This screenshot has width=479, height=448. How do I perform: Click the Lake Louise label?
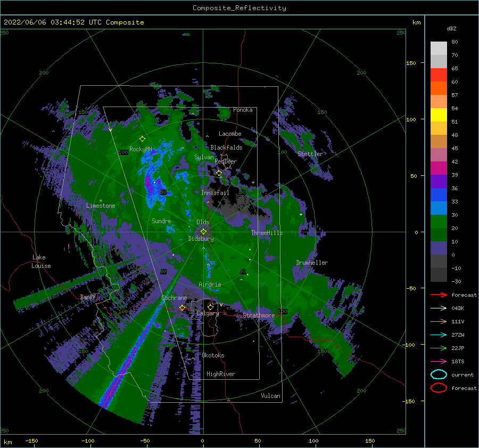click(41, 262)
